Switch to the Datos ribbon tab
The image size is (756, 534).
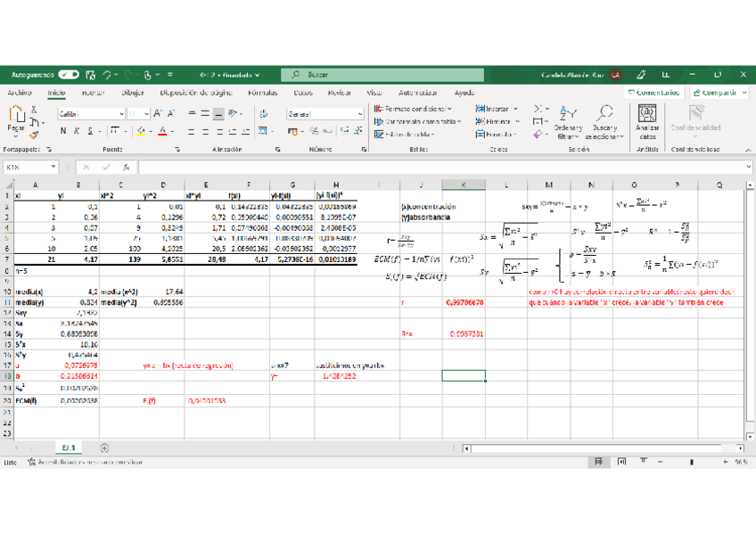click(303, 93)
